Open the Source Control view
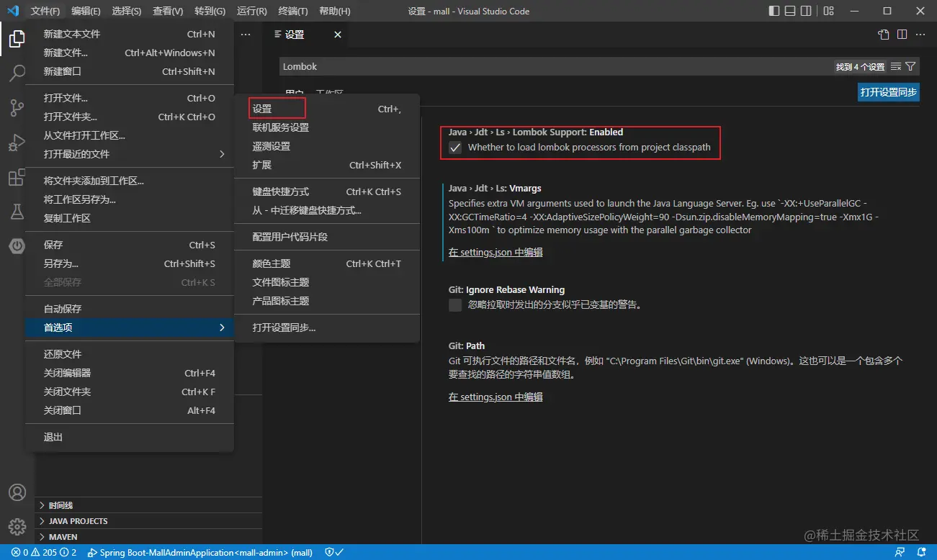Screen dimensions: 937x560 coord(17,108)
